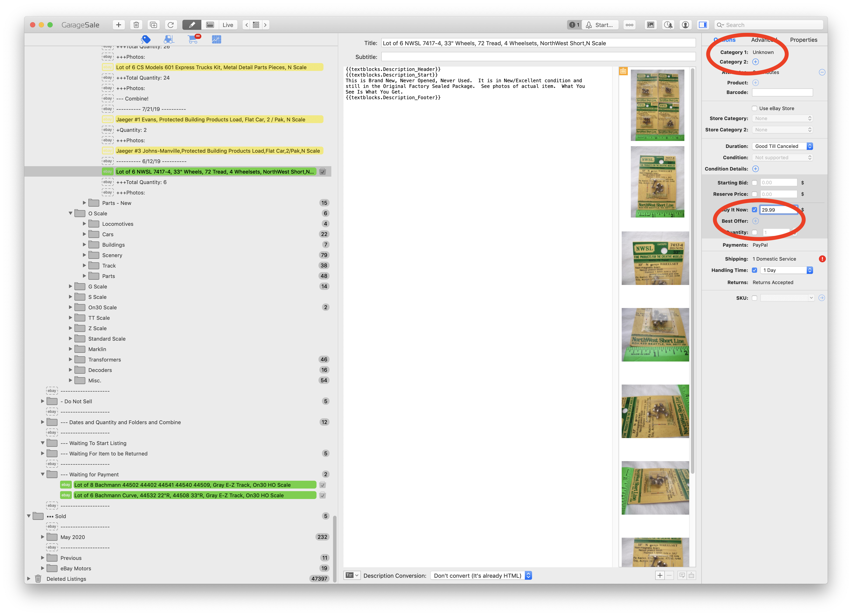The width and height of the screenshot is (852, 616).
Task: Expand the May 2020 folder
Action: 42,537
